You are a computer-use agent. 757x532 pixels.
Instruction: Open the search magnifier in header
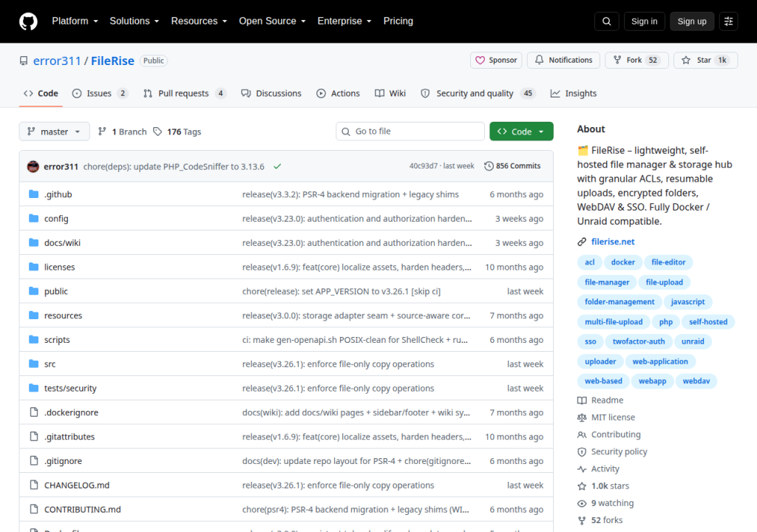[606, 21]
